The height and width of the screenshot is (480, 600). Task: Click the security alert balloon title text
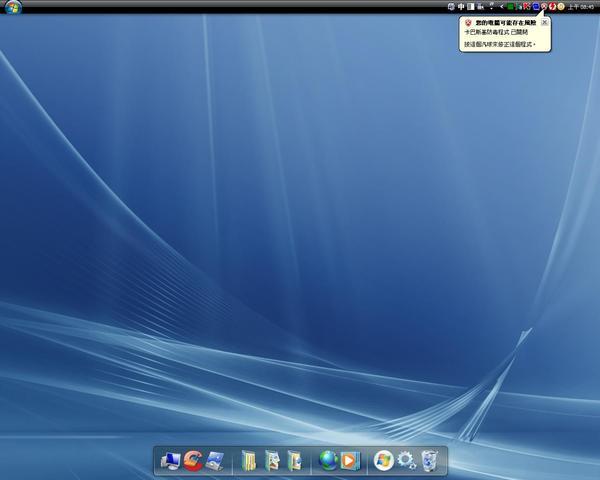tap(506, 23)
